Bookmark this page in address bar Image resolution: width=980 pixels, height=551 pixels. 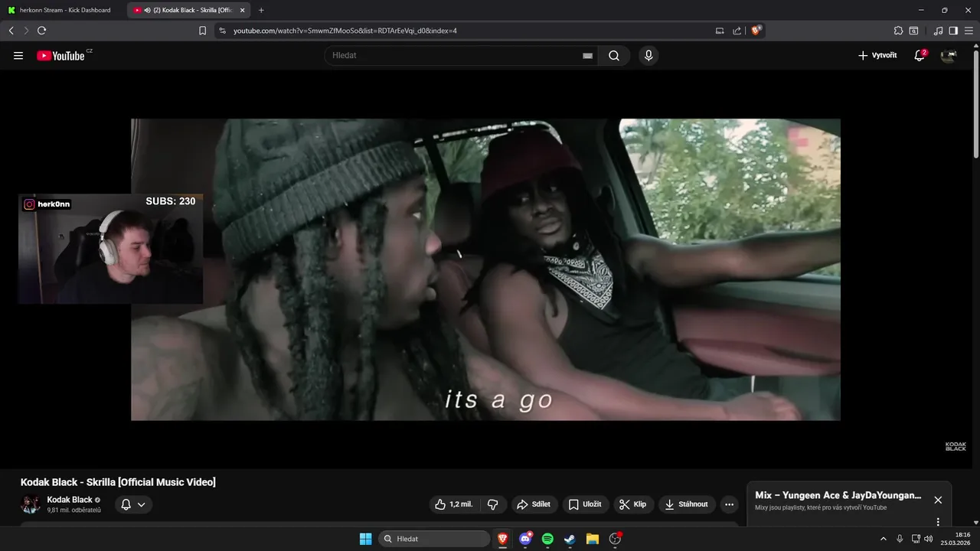(202, 31)
